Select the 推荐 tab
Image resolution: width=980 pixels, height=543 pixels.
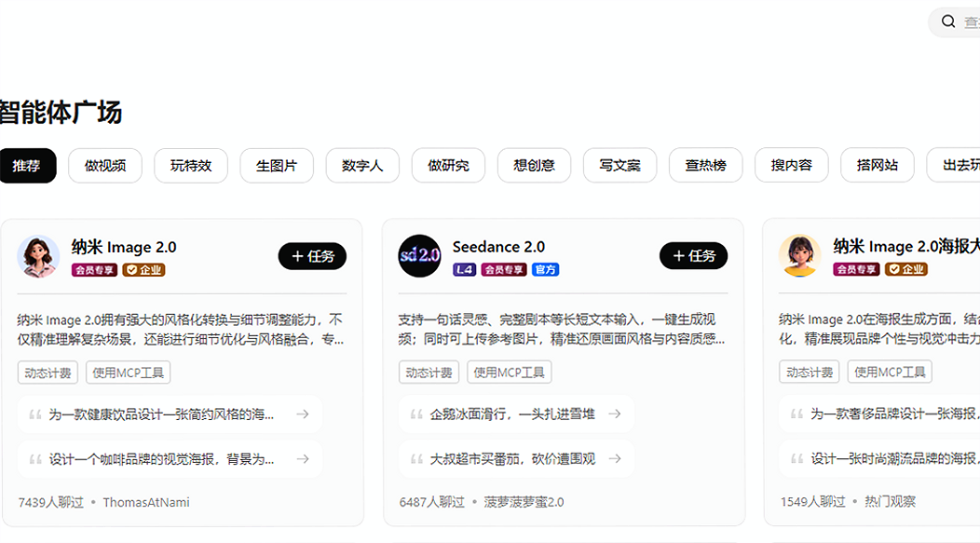pyautogui.click(x=27, y=166)
